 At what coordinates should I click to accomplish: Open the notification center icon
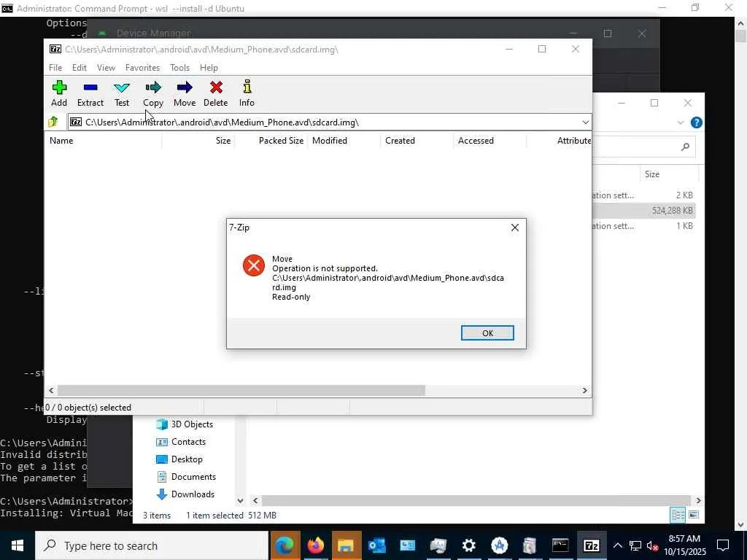click(723, 545)
